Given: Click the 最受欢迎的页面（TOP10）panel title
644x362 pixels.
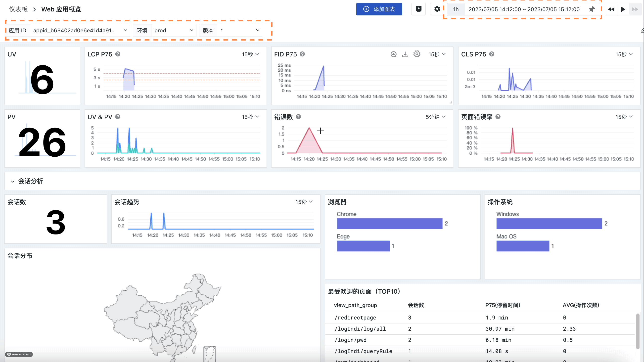Looking at the screenshot, I should tap(364, 291).
